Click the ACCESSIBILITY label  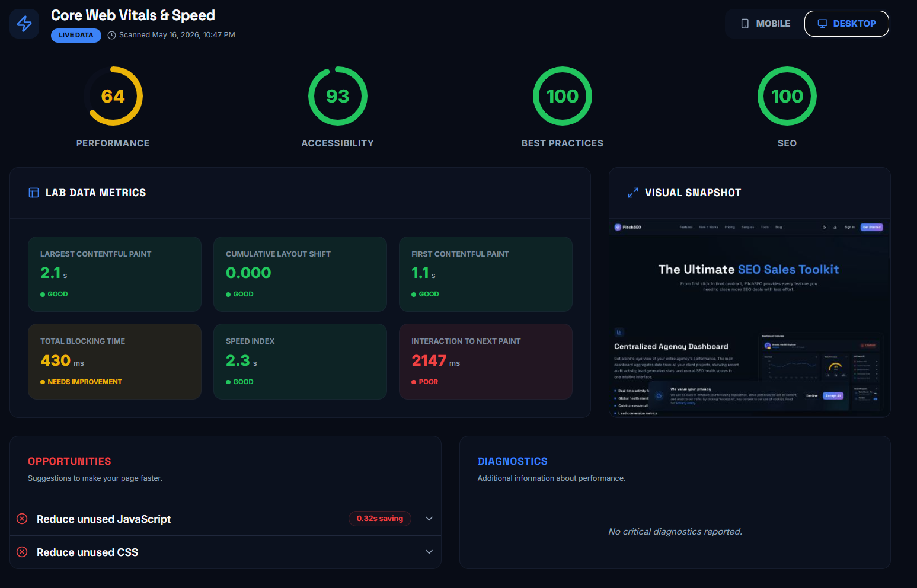[x=338, y=143]
